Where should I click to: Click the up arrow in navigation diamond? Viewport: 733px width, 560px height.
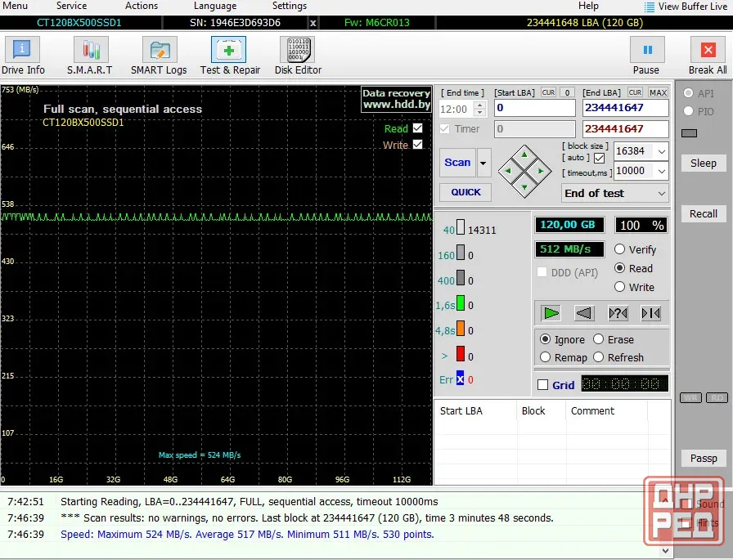[524, 155]
